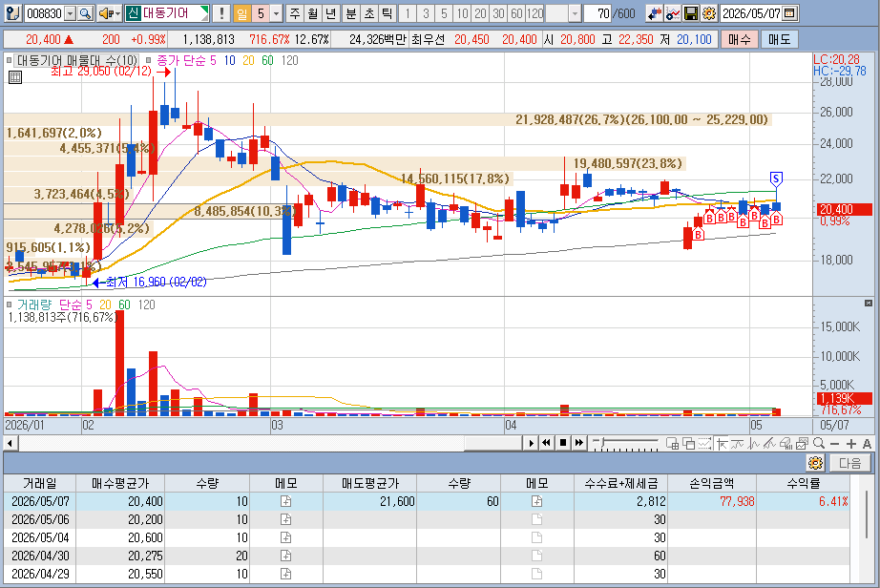Viewport: 880px width, 588px height.
Task: Open memo icon for 2026/05/06 buy row
Action: 285,519
